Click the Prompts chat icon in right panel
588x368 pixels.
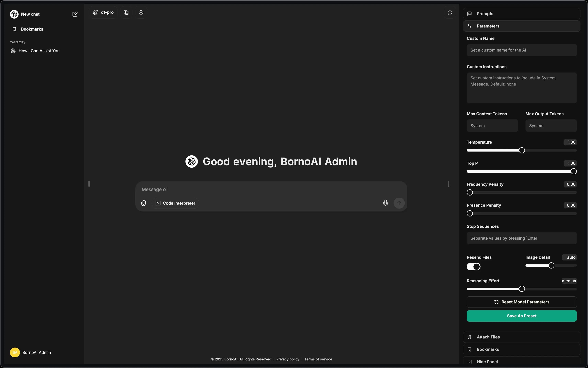click(x=469, y=14)
